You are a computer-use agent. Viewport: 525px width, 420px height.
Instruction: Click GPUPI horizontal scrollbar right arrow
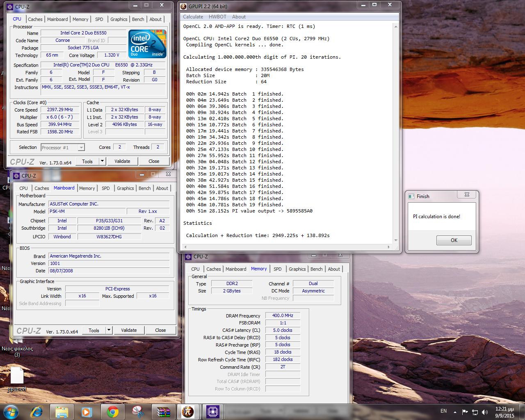click(x=389, y=247)
